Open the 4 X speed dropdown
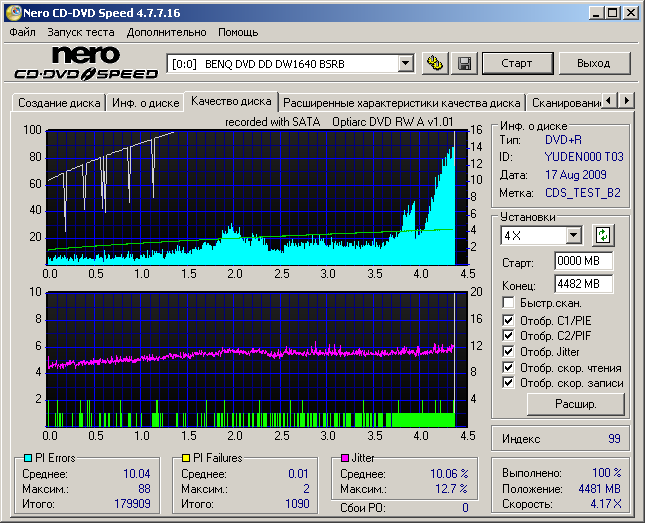645x523 pixels. tap(573, 235)
